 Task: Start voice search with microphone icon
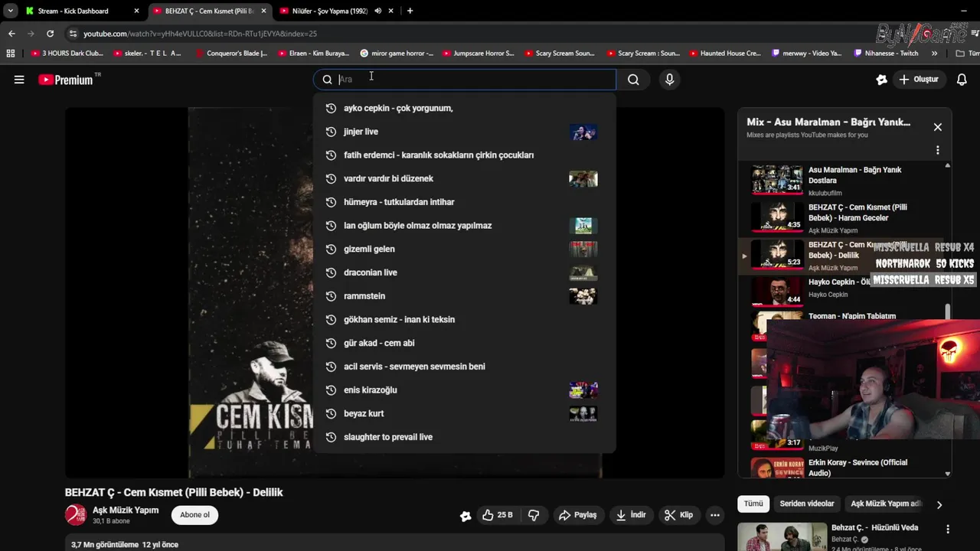click(x=669, y=80)
